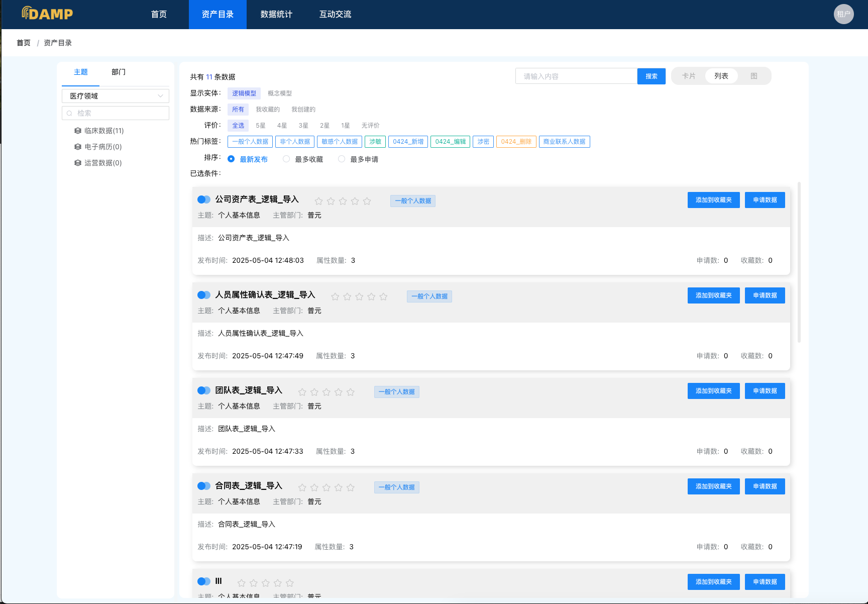This screenshot has width=868, height=604.
Task: Click the magnifier icon in 检索 box
Action: pos(69,113)
